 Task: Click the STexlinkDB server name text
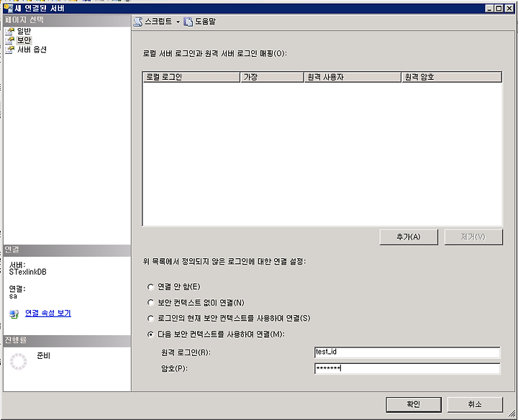point(28,273)
